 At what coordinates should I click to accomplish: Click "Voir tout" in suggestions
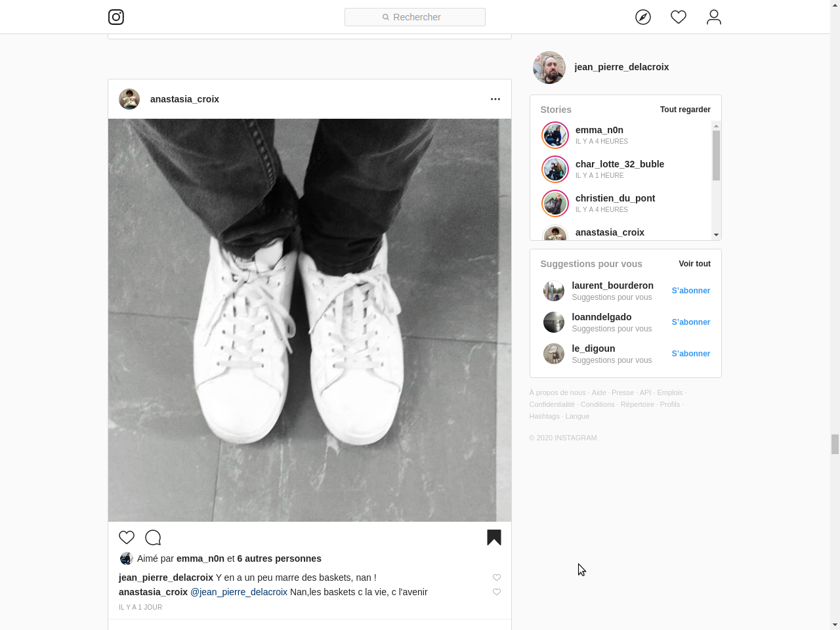[694, 264]
